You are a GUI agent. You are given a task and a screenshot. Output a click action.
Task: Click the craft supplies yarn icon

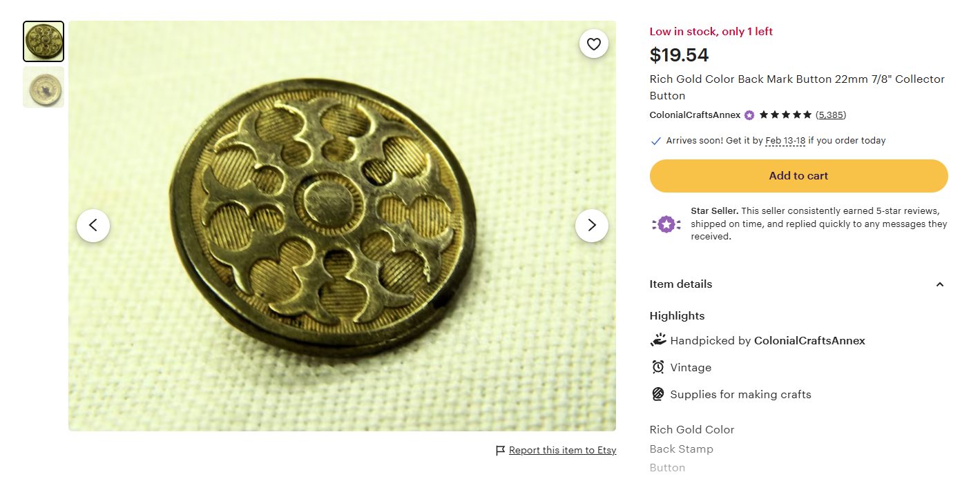(657, 394)
